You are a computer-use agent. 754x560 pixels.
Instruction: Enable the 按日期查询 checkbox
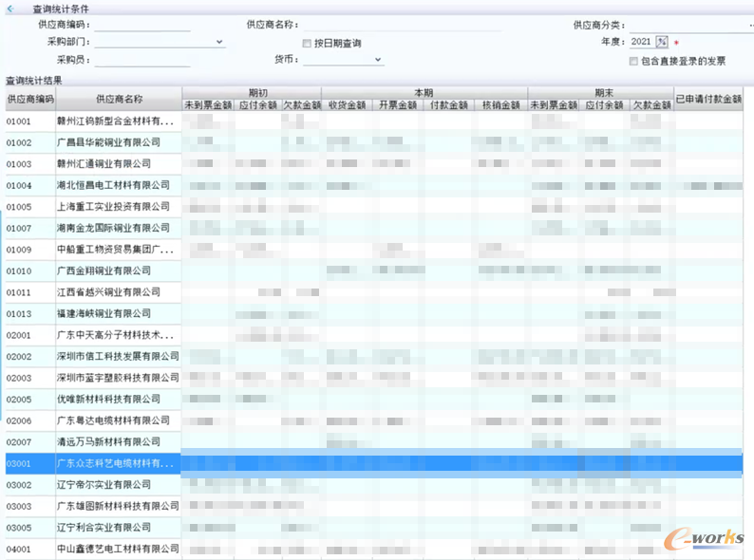(307, 44)
